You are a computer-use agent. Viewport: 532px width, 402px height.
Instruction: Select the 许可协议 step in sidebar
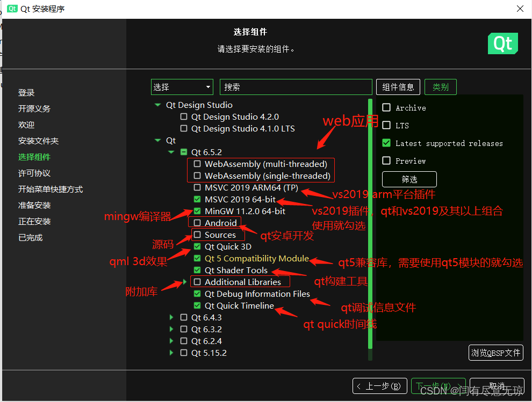[34, 173]
